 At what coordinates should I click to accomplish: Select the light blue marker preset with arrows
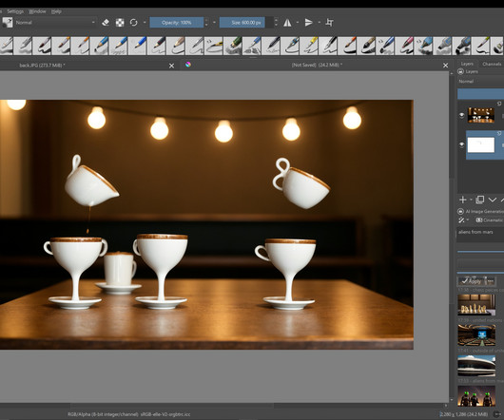423,46
